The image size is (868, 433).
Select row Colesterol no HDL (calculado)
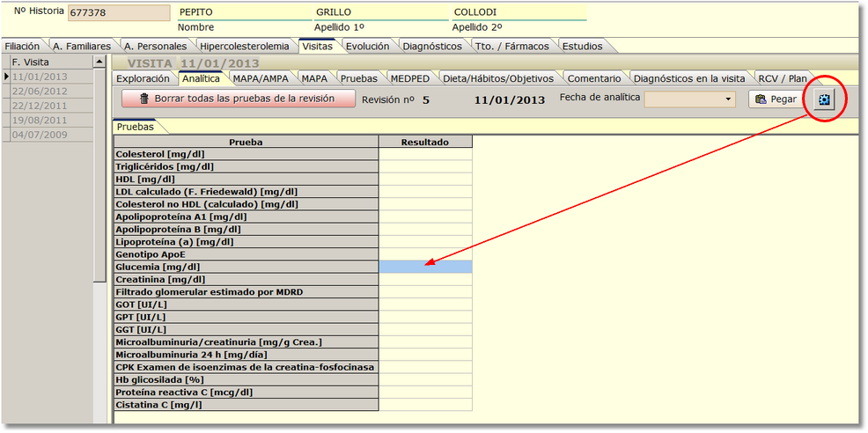click(x=246, y=204)
